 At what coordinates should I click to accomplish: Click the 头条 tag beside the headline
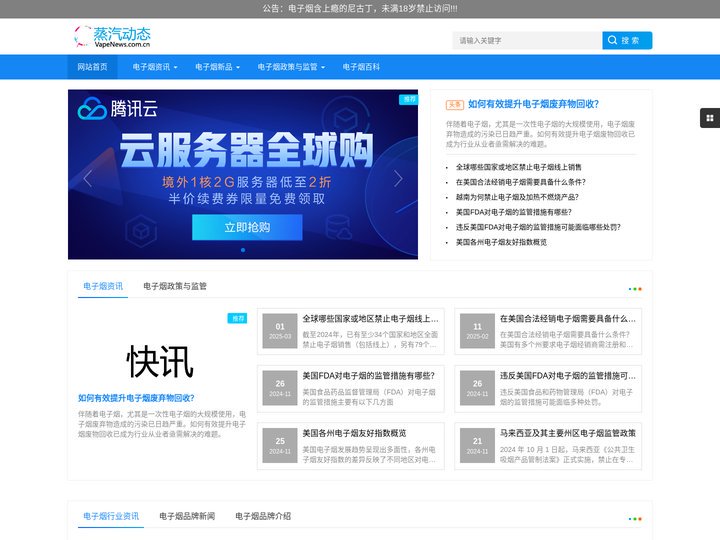455,105
